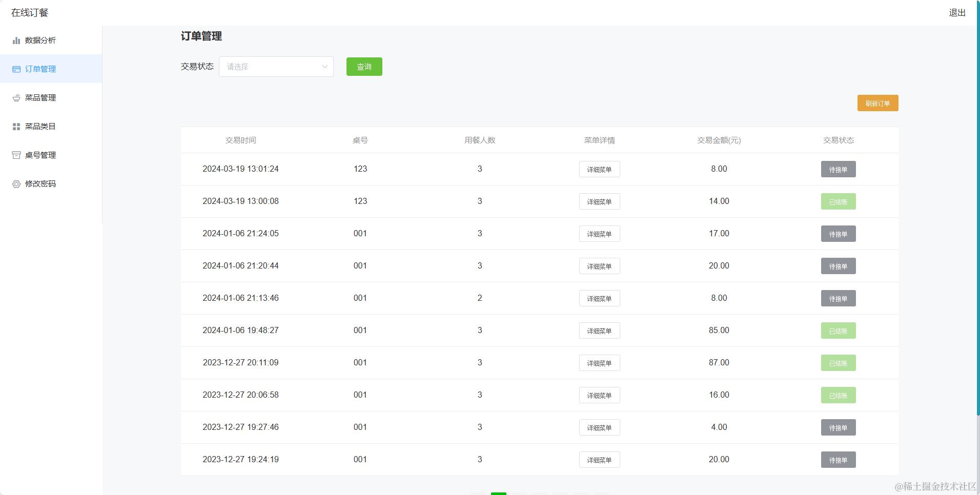Open 详细菜单 for order 2024-01-06 21:24:05
Viewport: 980px width, 495px height.
[599, 234]
